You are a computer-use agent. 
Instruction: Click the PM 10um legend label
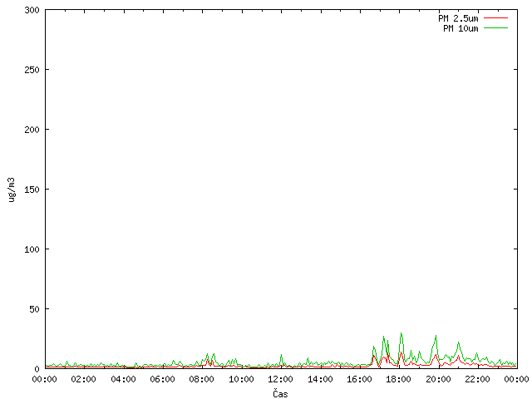click(461, 28)
